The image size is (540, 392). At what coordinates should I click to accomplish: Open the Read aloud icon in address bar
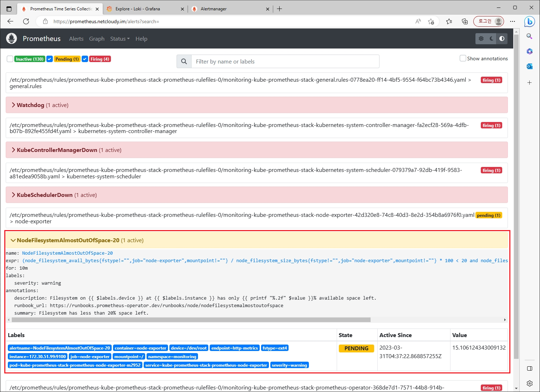tap(418, 21)
